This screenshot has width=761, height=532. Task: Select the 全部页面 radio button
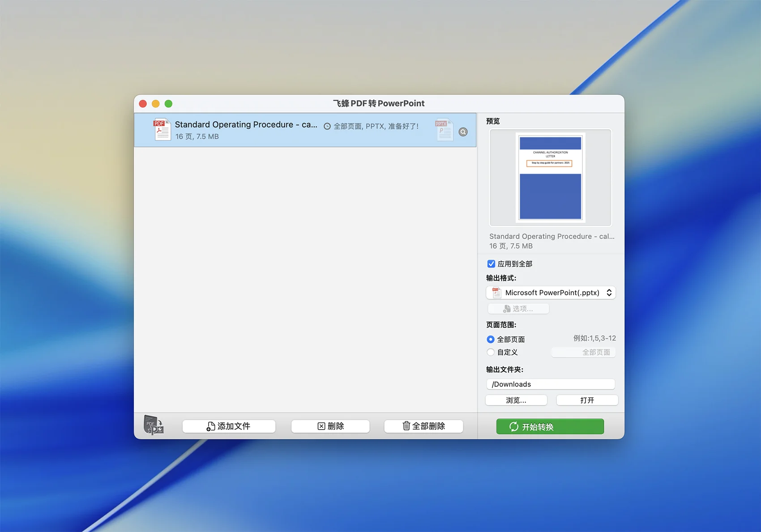(491, 340)
